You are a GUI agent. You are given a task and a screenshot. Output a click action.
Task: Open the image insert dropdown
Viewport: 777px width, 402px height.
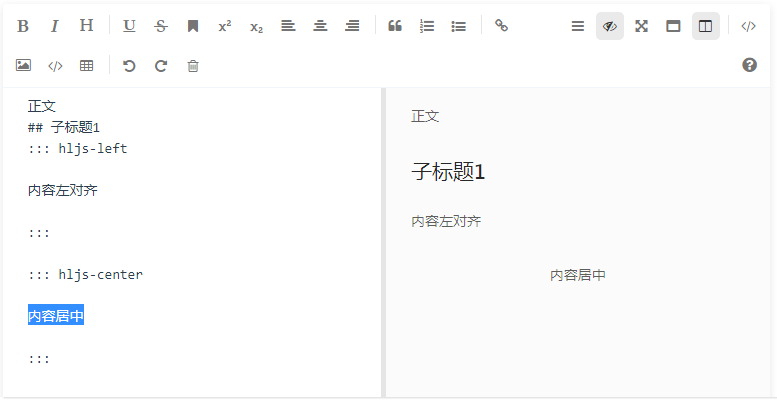point(23,66)
